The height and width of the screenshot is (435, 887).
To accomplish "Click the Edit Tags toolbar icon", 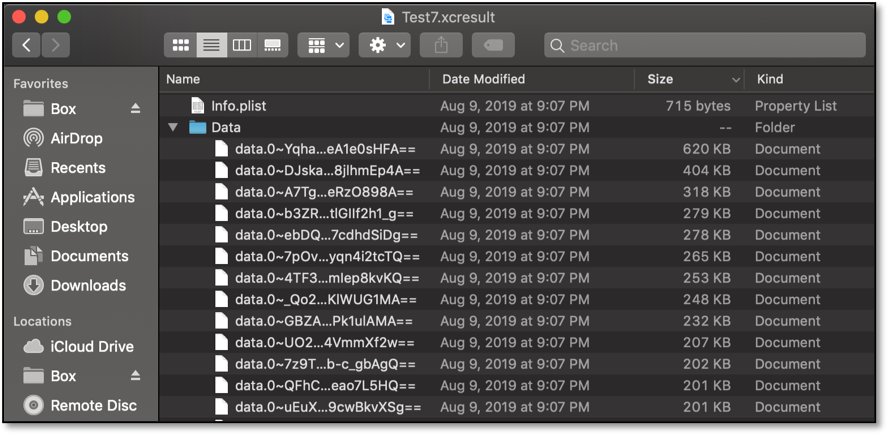I will click(493, 45).
